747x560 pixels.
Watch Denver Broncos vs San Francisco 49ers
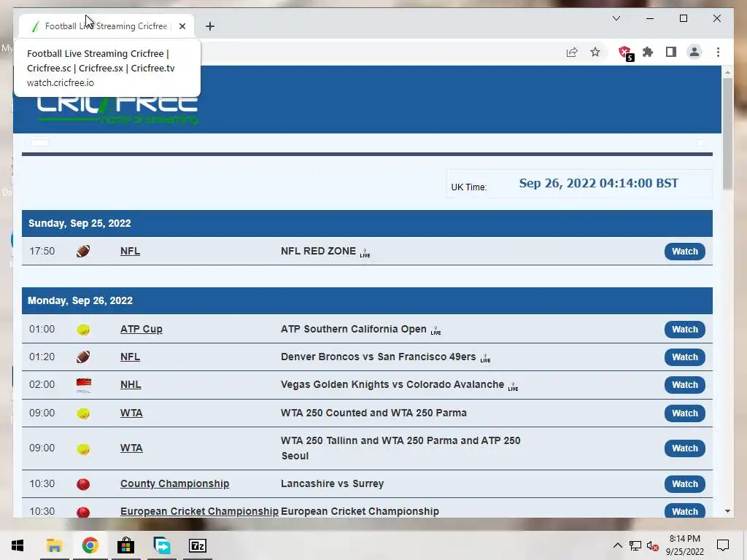[x=684, y=357]
